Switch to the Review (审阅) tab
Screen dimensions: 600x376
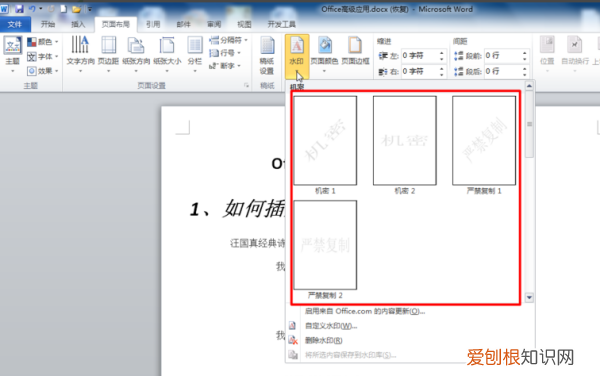pos(214,24)
